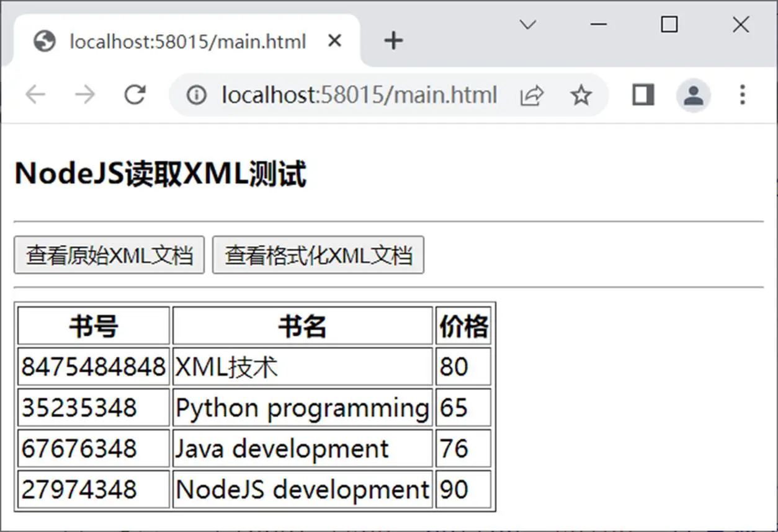
Task: Click the 价格 column header
Action: coord(463,326)
